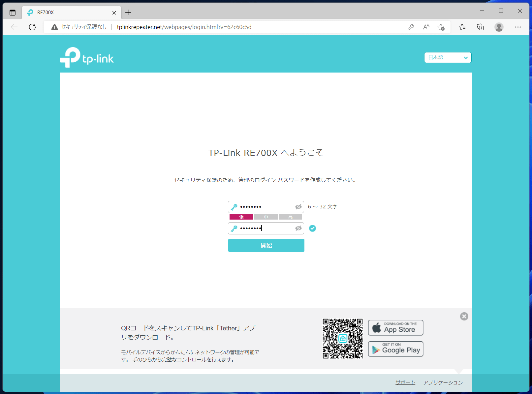
Task: Click the Tether QR code
Action: [343, 339]
